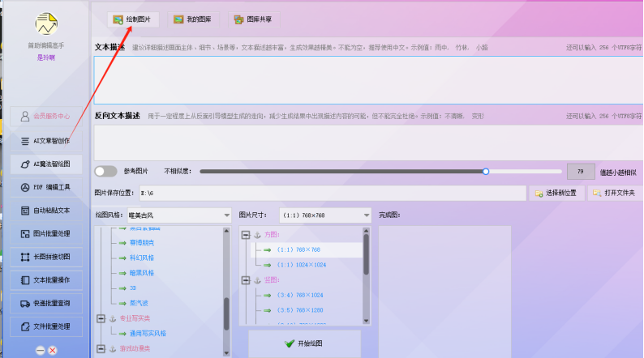Click anchor icon beside 游戏动漫类
This screenshot has width=644, height=358.
113,349
